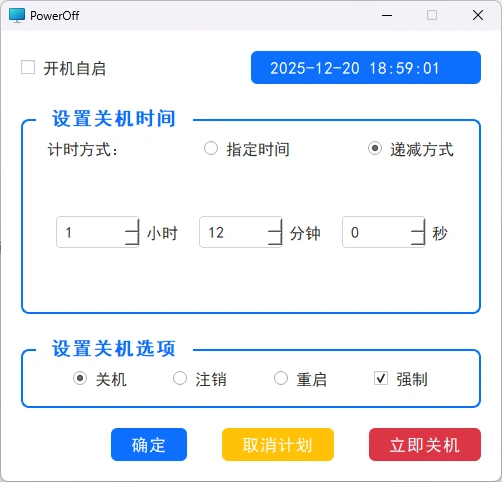Enable the 开机自启 checkbox

coord(28,67)
